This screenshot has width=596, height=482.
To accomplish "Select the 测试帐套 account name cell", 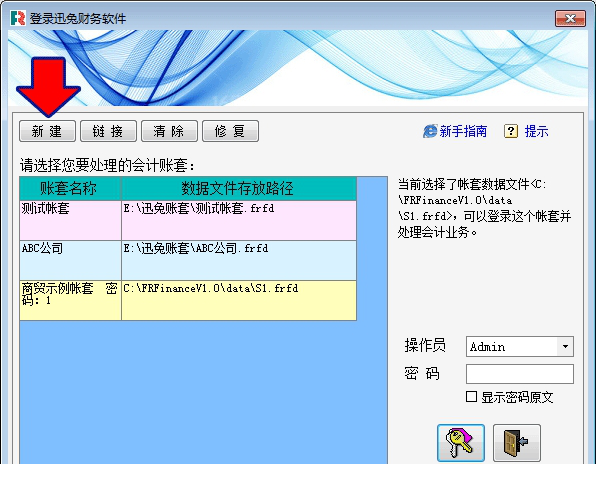I will click(x=70, y=220).
